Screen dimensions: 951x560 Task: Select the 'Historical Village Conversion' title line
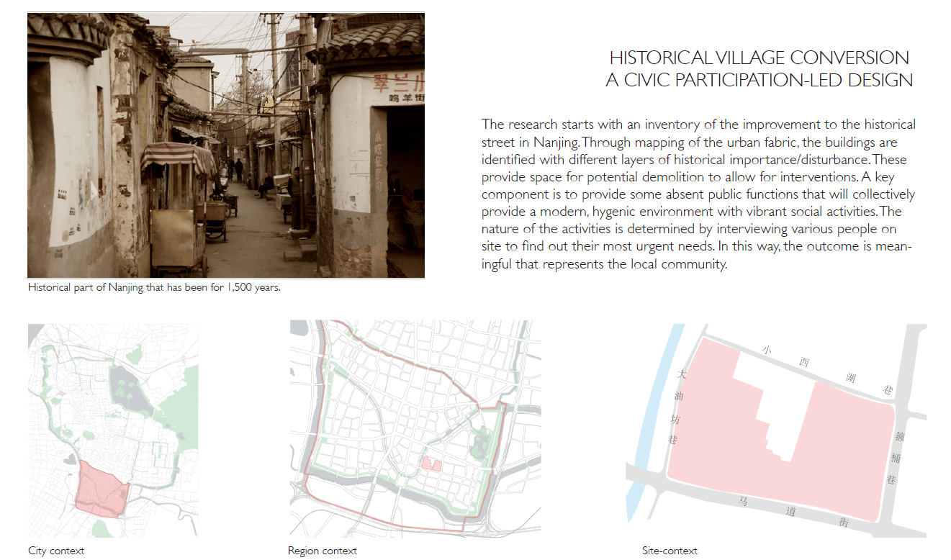click(x=759, y=58)
